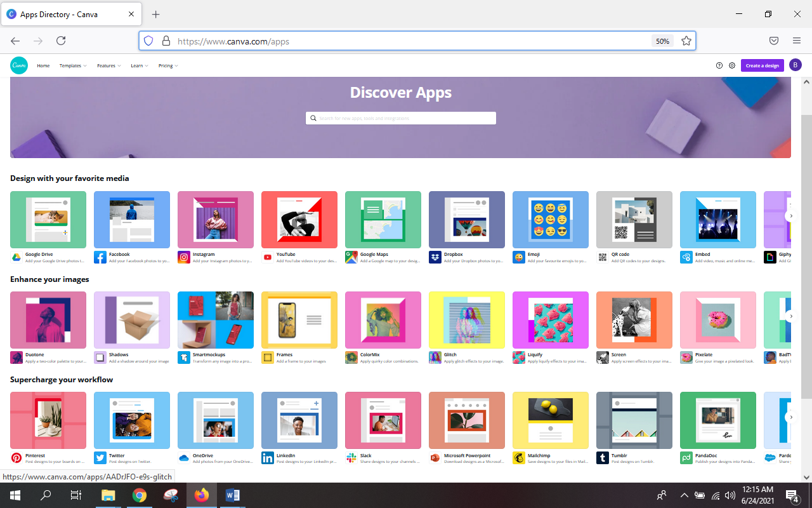The width and height of the screenshot is (812, 508).
Task: Open the Facebook app icon
Action: click(100, 257)
